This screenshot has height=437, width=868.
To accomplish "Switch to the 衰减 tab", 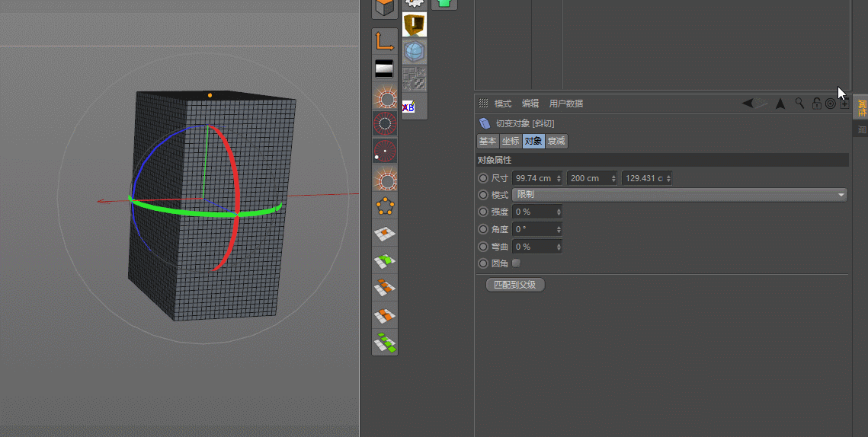I will point(556,141).
